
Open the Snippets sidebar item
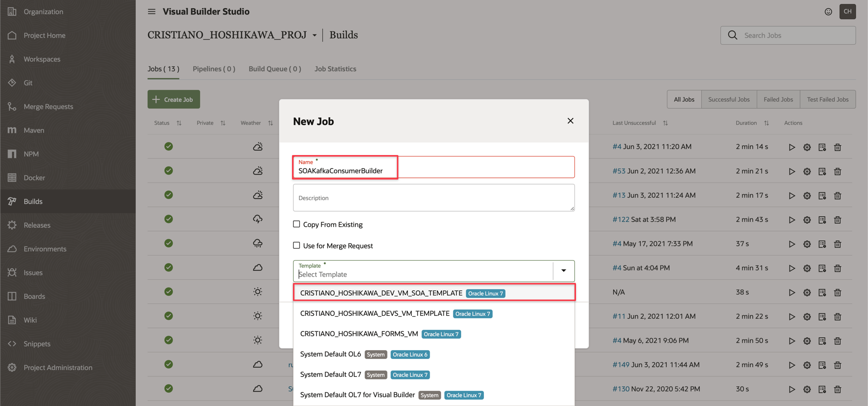[x=68, y=344]
